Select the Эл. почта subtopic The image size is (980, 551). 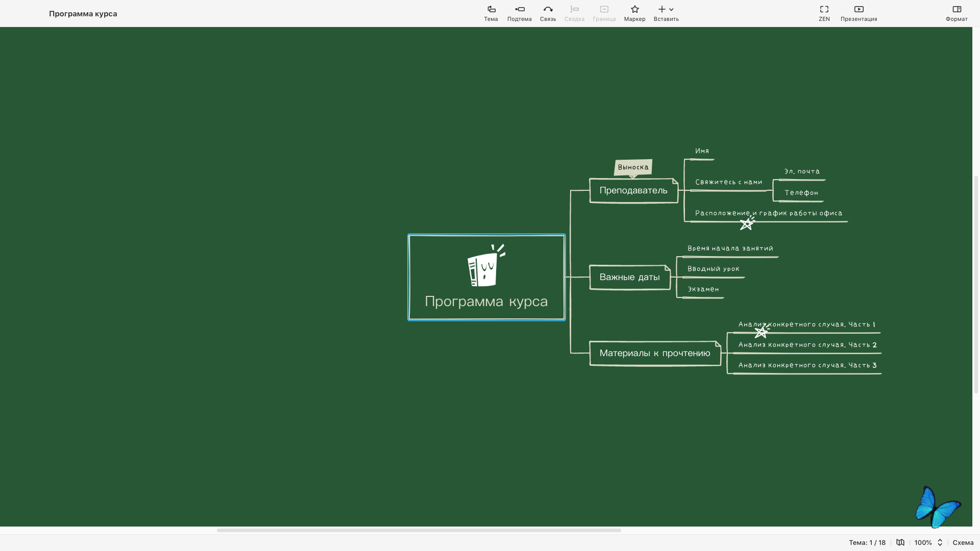click(801, 172)
